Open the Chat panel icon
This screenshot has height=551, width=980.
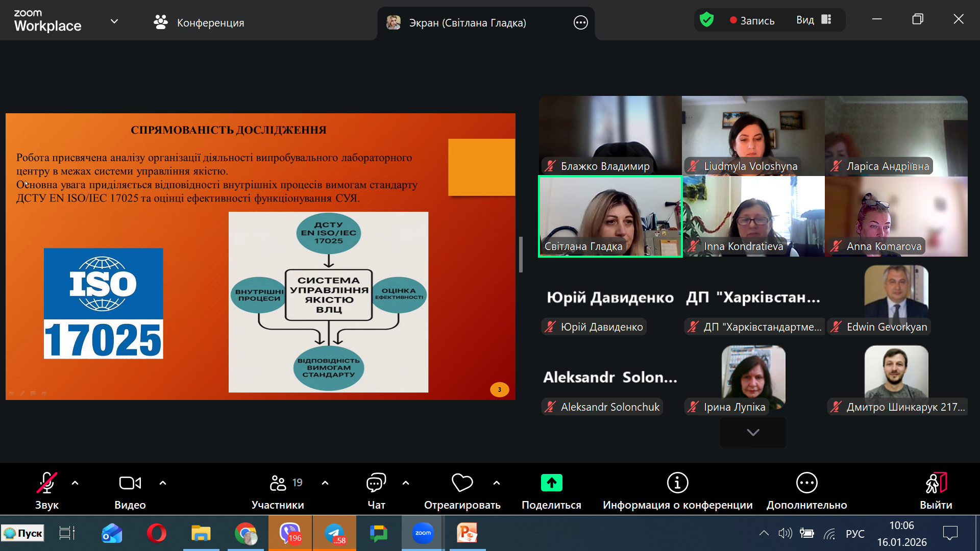[376, 483]
